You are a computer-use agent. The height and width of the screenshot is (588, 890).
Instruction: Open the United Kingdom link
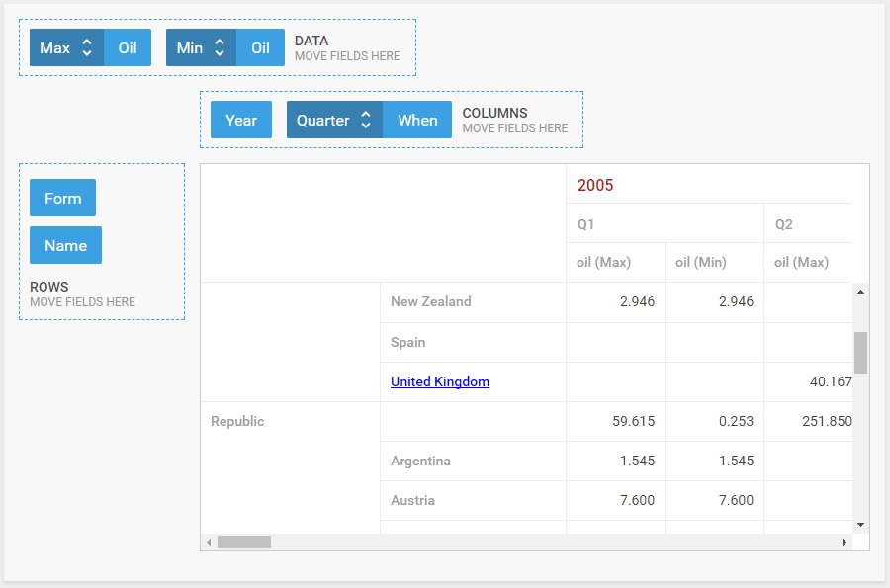click(x=440, y=381)
